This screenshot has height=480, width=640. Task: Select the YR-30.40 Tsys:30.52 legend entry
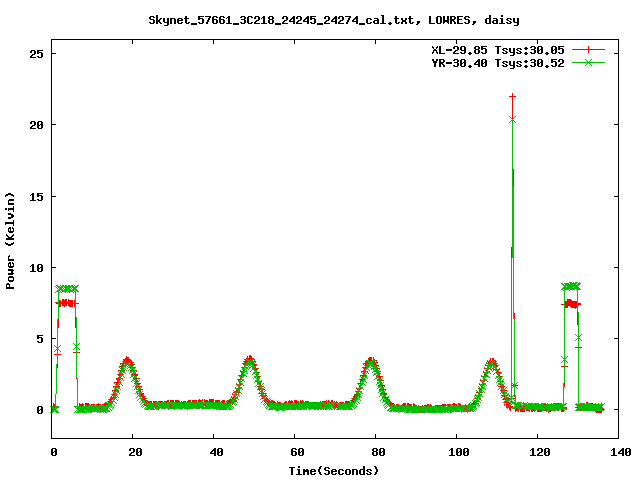[x=498, y=63]
